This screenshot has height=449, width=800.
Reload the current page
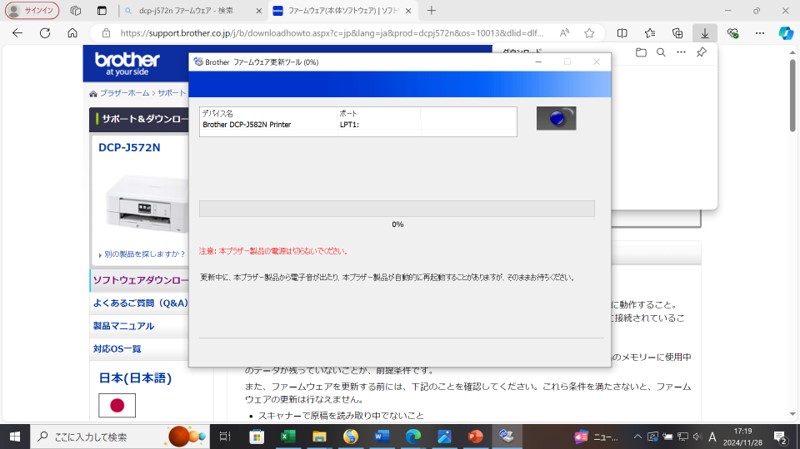(45, 33)
